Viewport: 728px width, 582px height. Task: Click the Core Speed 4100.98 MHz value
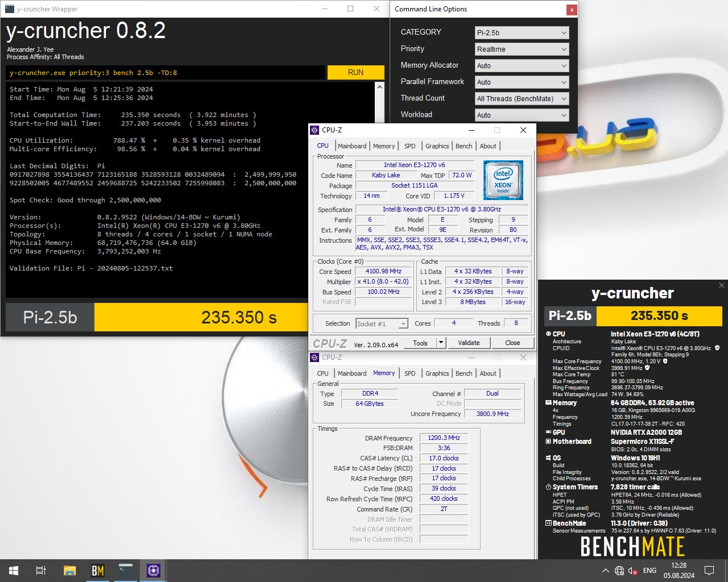tap(383, 271)
